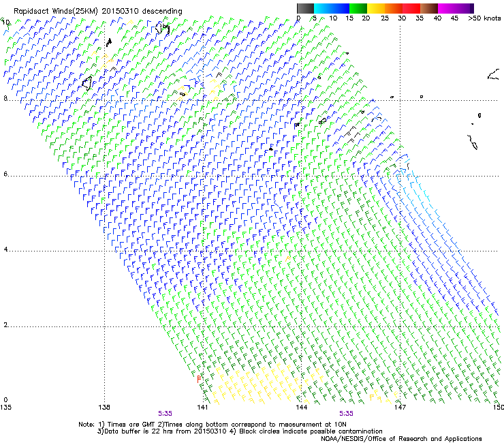Click the magenta 40-45 knots legend swatch

447,8
